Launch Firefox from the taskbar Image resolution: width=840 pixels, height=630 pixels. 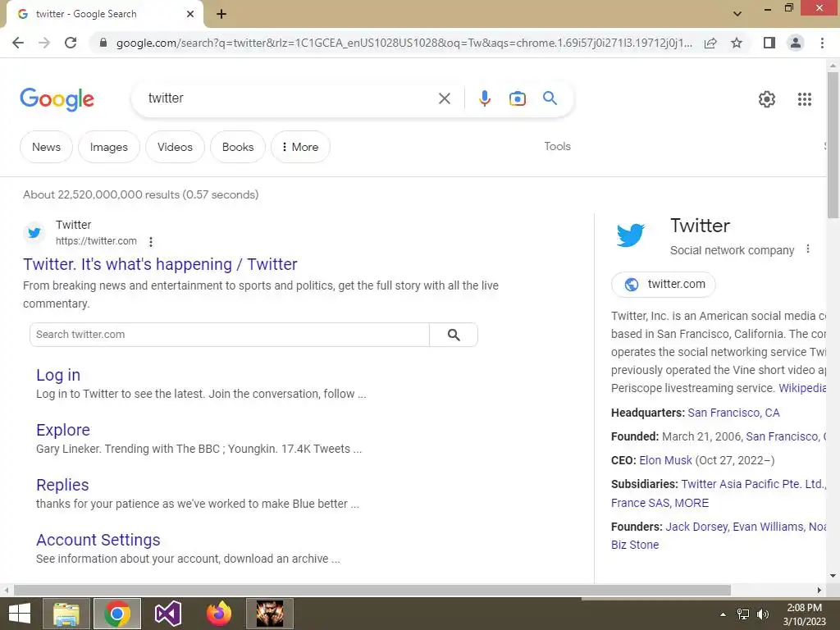(x=219, y=614)
